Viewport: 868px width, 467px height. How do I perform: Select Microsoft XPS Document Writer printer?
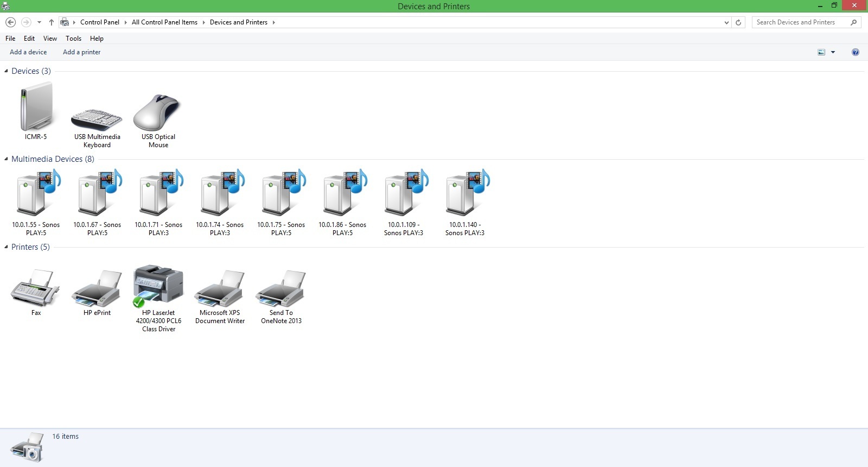[x=220, y=289]
